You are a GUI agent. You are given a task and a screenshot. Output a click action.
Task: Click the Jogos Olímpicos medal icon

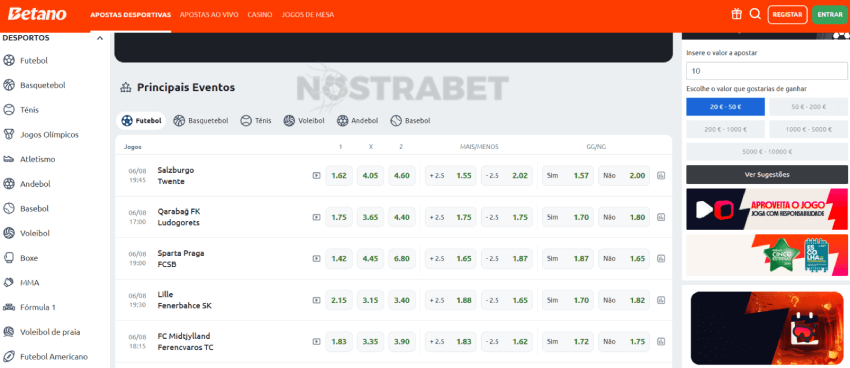coord(9,134)
